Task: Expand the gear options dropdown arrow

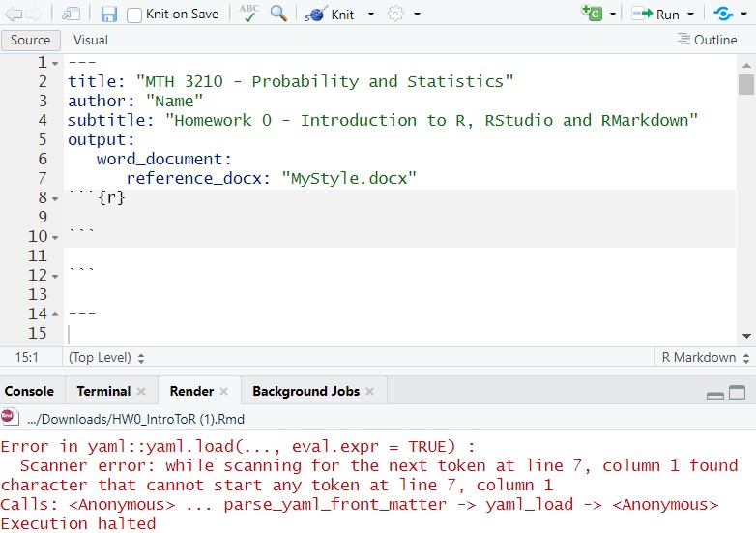Action: (x=417, y=14)
